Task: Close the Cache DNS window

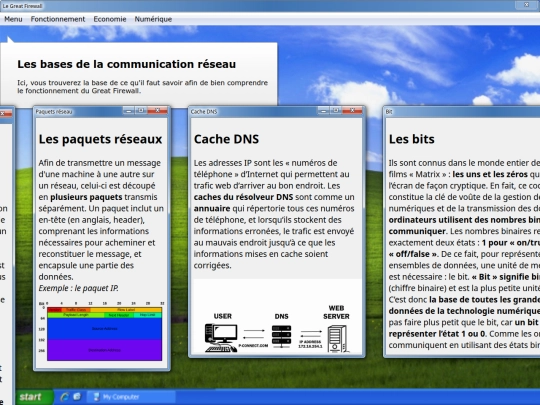Action: coord(352,111)
